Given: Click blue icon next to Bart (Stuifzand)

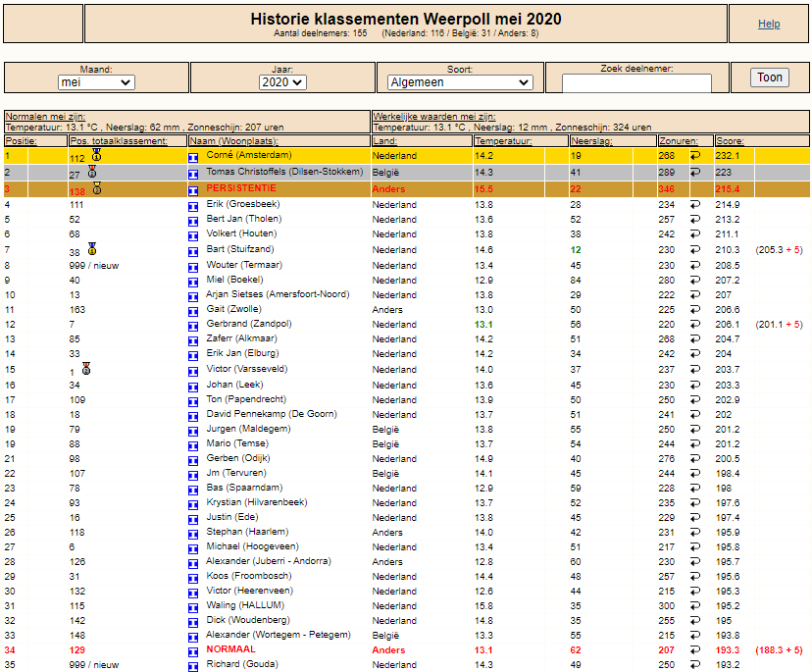Looking at the screenshot, I should 193,252.
